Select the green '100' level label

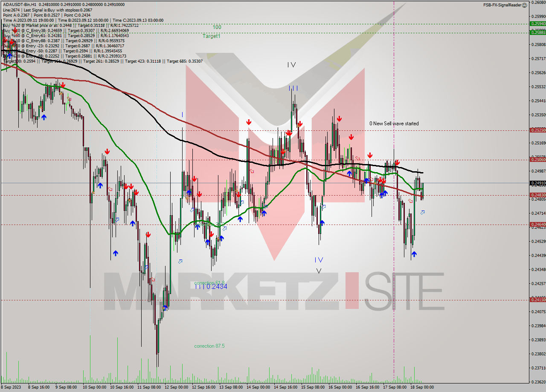[217, 27]
